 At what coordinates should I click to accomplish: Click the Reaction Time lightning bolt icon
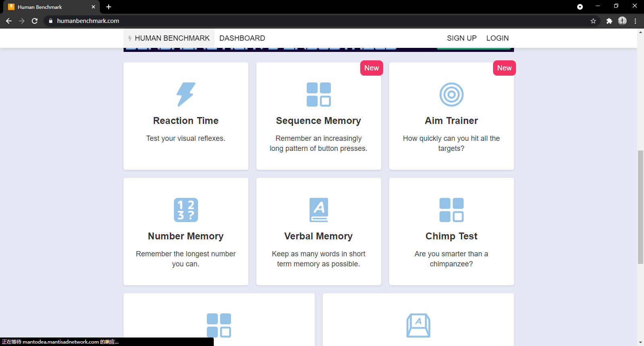(x=186, y=95)
